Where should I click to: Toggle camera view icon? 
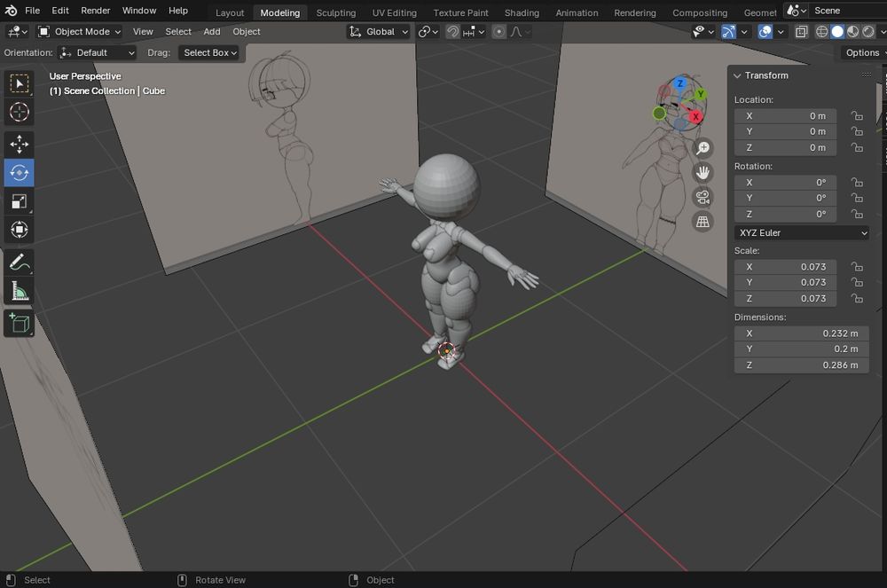click(703, 197)
